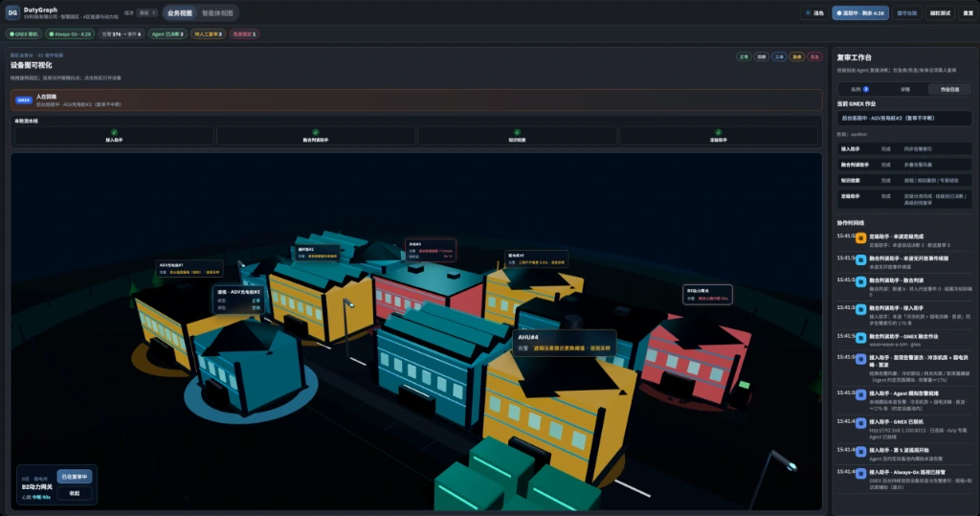This screenshot has width=980, height=516.
Task: Select the 知识检索 row in job table
Action: pos(904,180)
